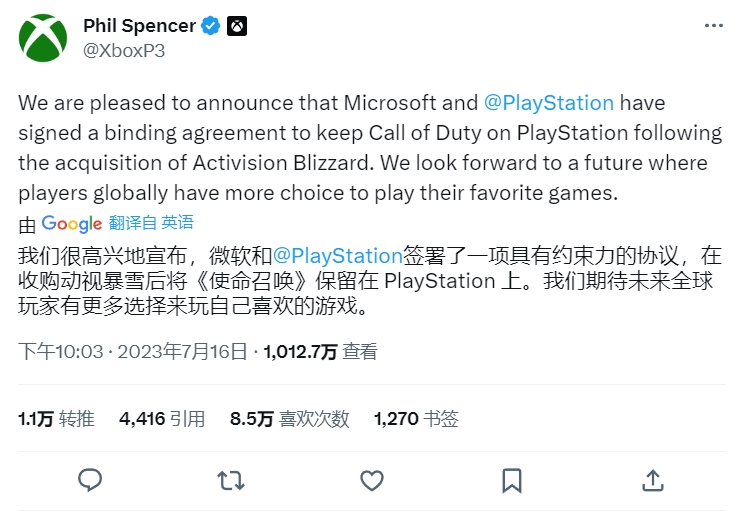View the 8.5万 喜欢次数 likes list
The image size is (745, 512).
coord(290,418)
